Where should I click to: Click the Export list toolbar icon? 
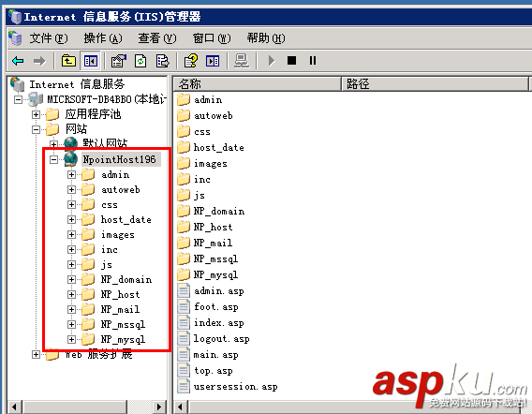pos(162,61)
